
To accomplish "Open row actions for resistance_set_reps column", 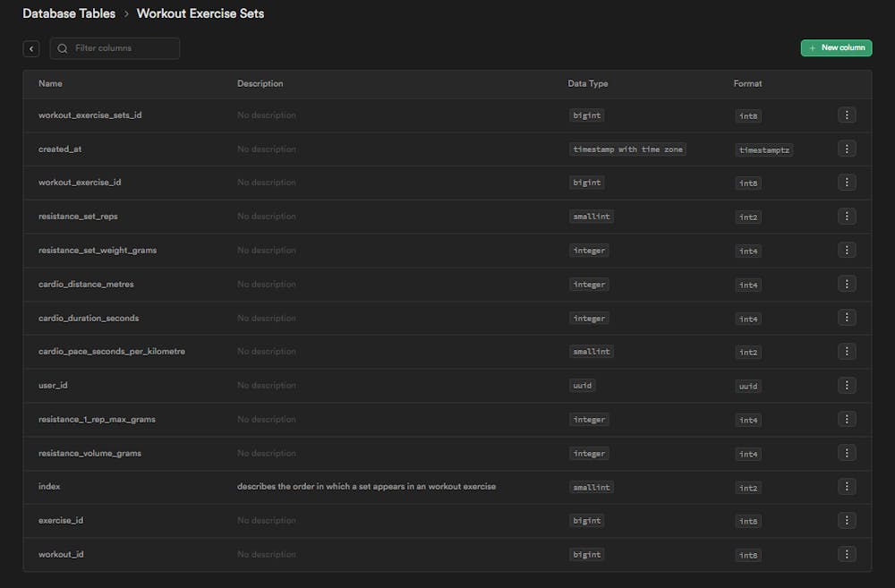I will coord(847,216).
